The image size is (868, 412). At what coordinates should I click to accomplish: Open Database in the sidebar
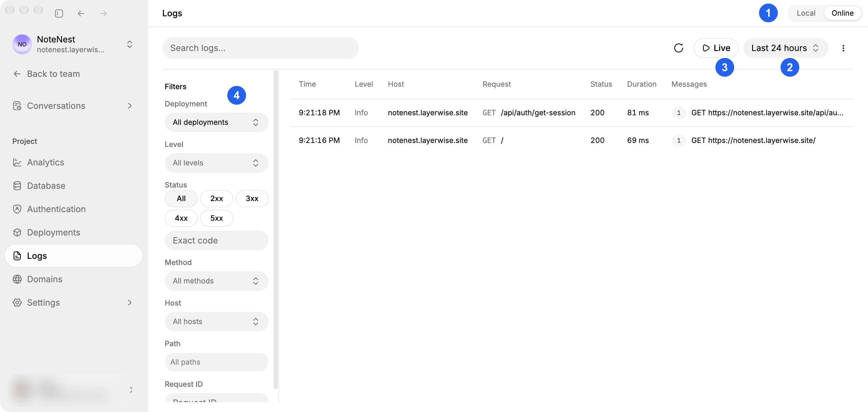click(73, 186)
